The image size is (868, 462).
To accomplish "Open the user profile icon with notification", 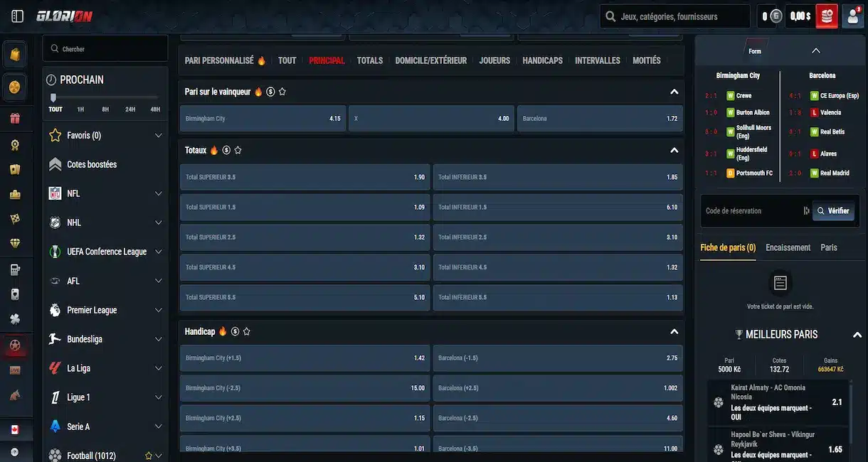I will pos(852,16).
